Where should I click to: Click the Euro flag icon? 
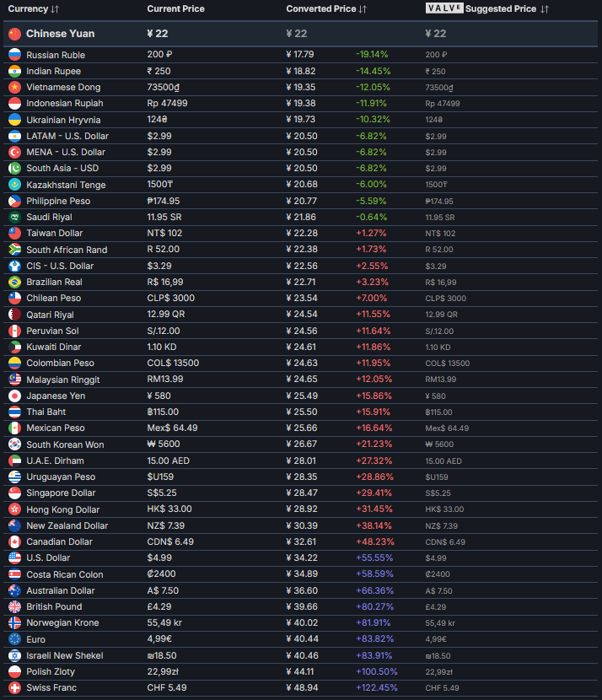point(14,639)
